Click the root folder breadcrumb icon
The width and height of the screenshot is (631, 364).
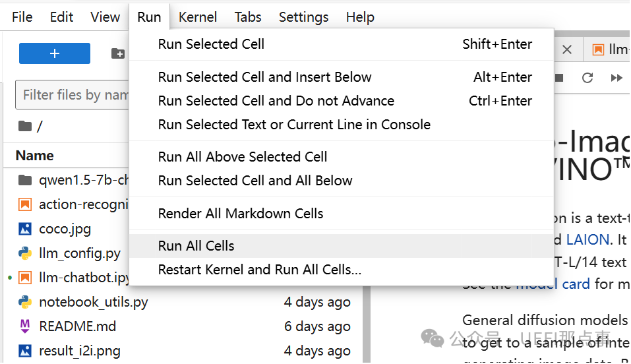click(25, 126)
